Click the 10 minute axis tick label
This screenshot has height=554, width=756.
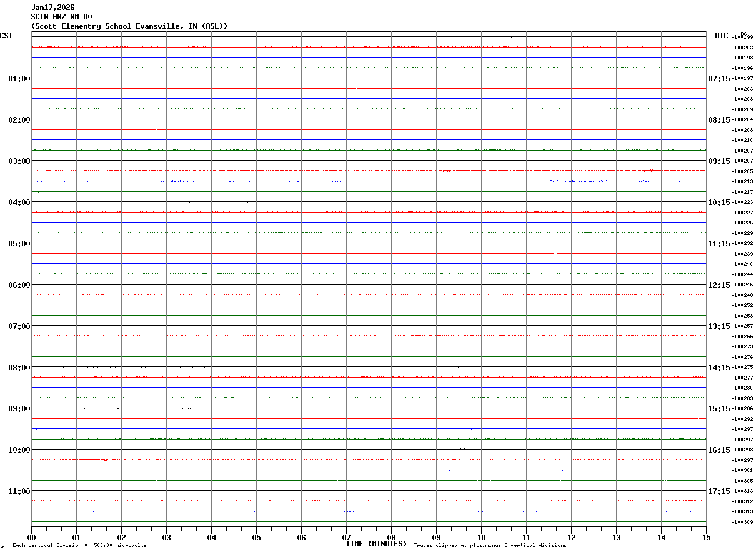click(481, 537)
